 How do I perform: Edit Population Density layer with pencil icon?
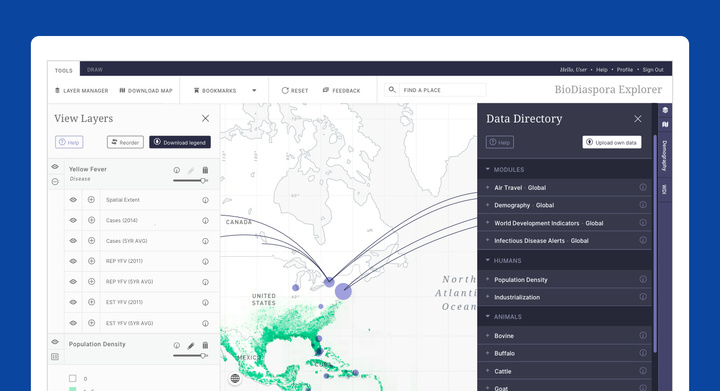point(191,345)
